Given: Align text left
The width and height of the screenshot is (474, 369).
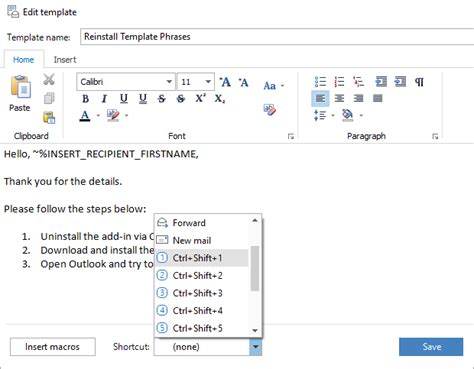Looking at the screenshot, I should point(320,98).
